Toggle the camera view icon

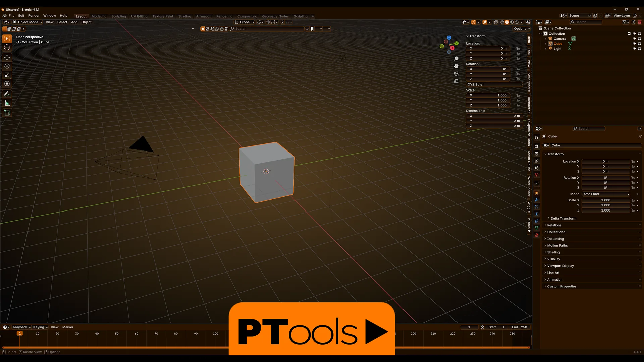[x=456, y=74]
